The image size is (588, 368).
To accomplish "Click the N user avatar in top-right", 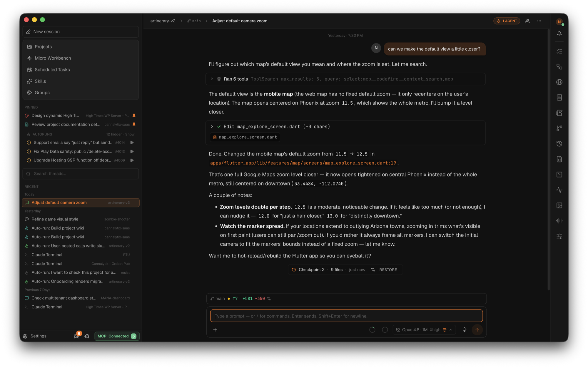I will 559,21.
